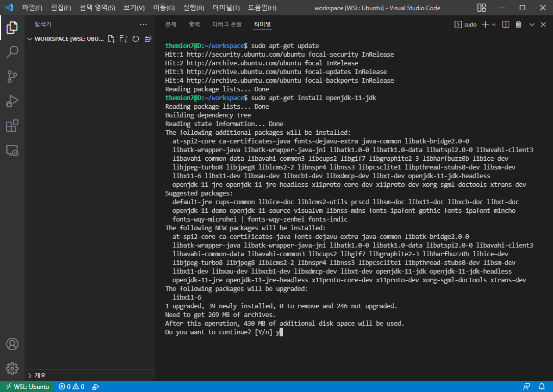Create a new folder in workspace
The image size is (553, 392).
[123, 39]
